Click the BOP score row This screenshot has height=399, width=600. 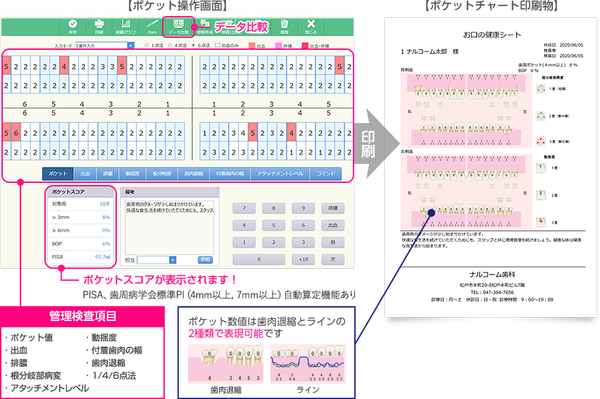pyautogui.click(x=81, y=244)
